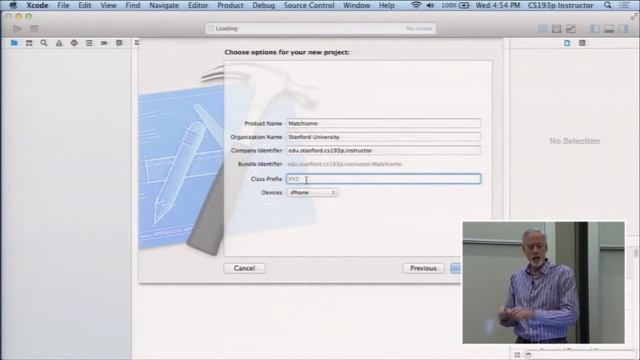640x360 pixels.
Task: Click the Spotlight search icon
Action: pos(608,5)
